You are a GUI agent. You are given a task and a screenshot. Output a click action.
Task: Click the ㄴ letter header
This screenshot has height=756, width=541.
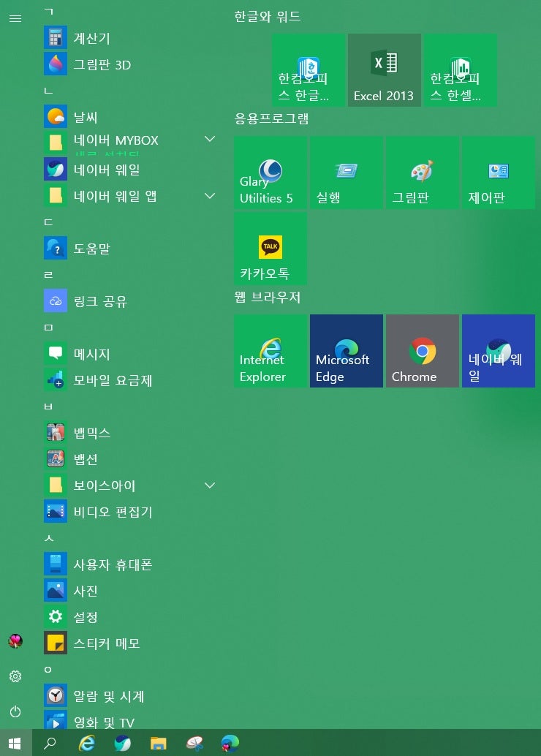coord(48,91)
